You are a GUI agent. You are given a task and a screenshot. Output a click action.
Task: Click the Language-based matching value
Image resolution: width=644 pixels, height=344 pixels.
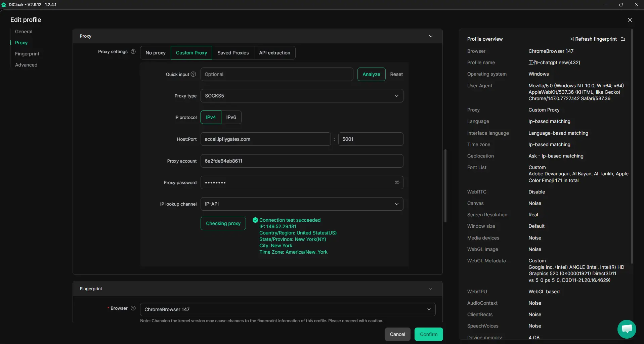tap(558, 133)
